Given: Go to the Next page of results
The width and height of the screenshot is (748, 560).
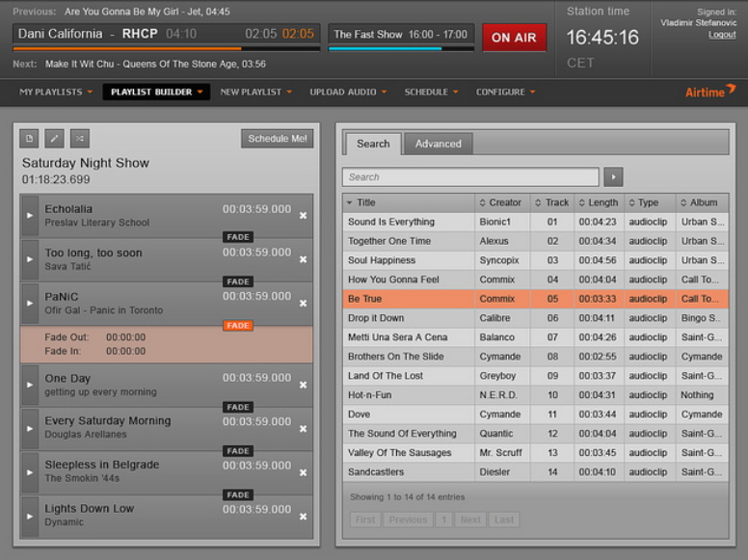Looking at the screenshot, I should pyautogui.click(x=470, y=520).
